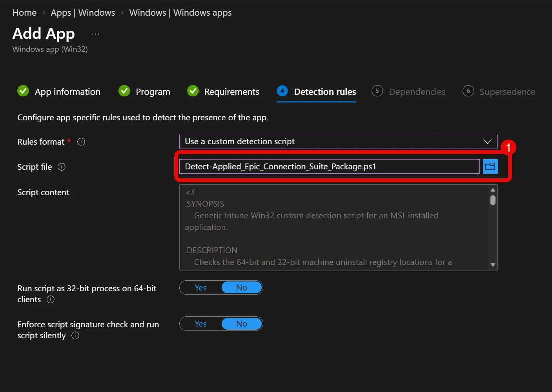
Task: Click the folder browse icon for script file
Action: tap(490, 167)
